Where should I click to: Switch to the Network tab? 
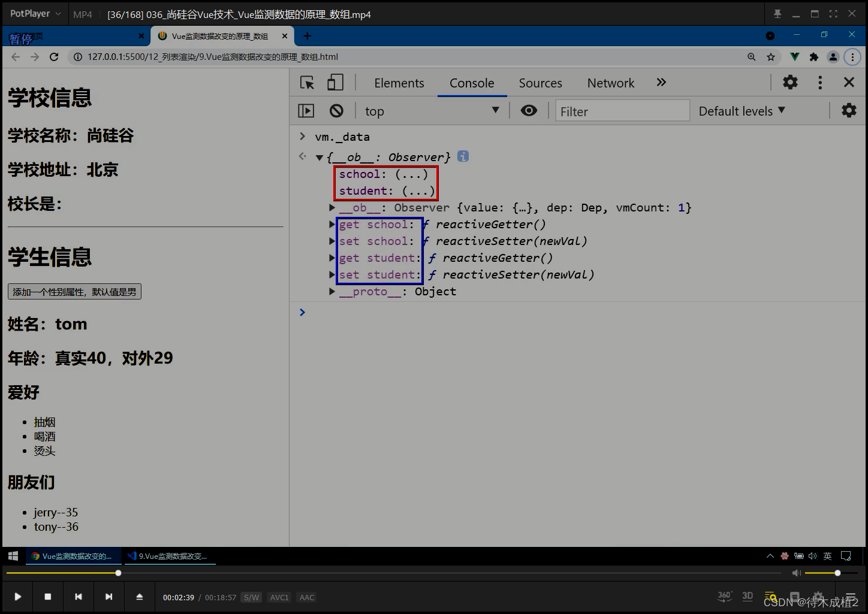tap(611, 83)
